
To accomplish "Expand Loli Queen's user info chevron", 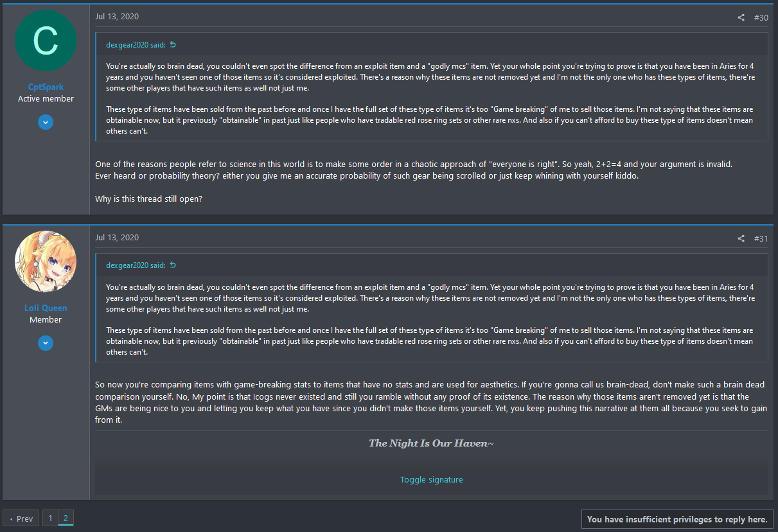I will pos(46,343).
